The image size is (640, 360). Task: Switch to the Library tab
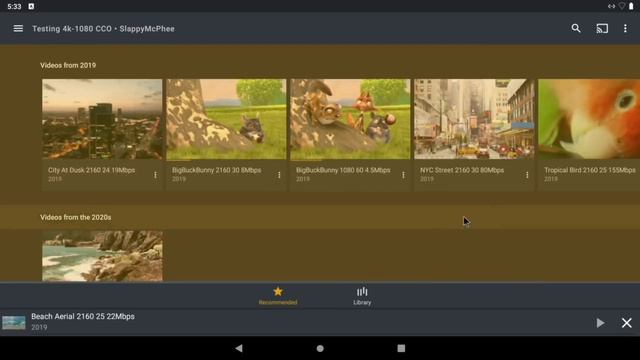(x=362, y=296)
